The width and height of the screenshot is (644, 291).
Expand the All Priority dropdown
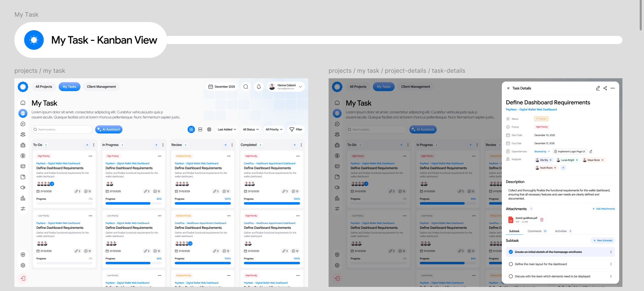(x=274, y=129)
